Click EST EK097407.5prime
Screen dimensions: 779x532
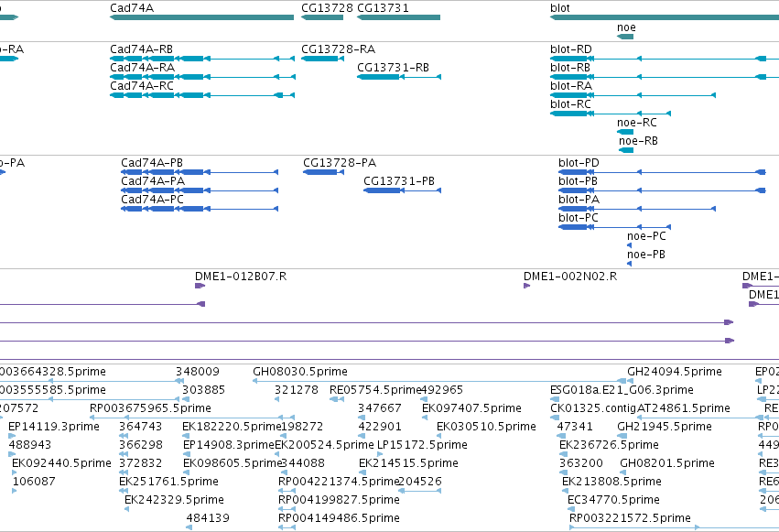tap(472, 408)
